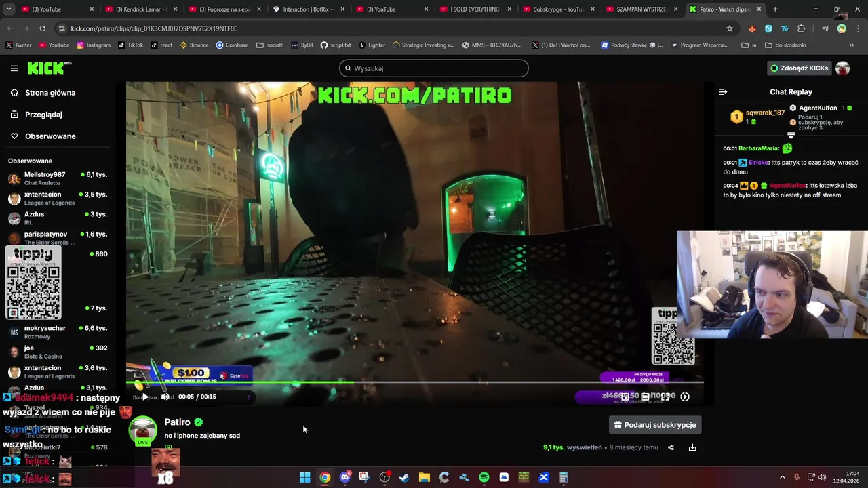Click the Zdobądź KICKs button
Screen dimensions: 868x488
(800, 68)
